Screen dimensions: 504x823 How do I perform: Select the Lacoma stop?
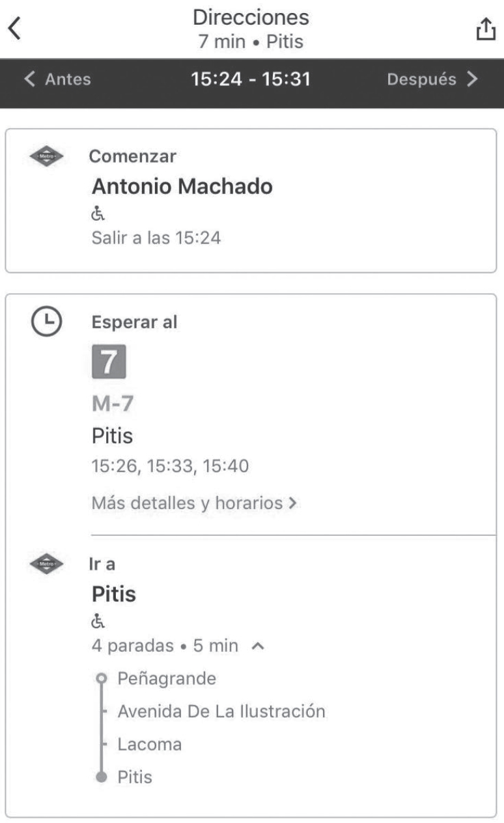tap(150, 744)
